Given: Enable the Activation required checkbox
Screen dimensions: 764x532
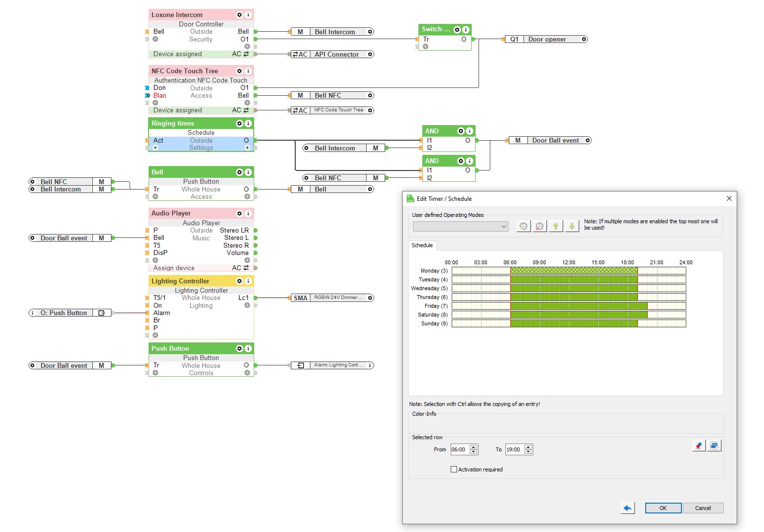Looking at the screenshot, I should pos(454,469).
